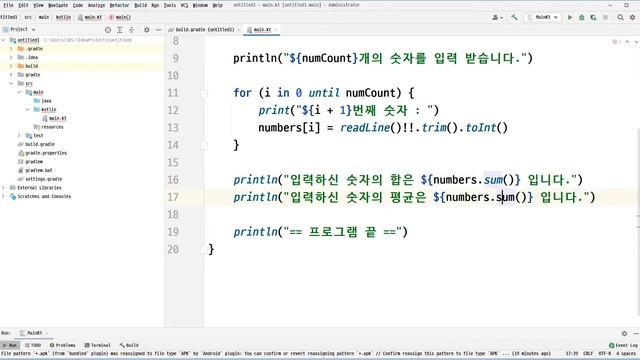Start debugging with the bug icon
The height and width of the screenshot is (360, 640).
tap(582, 17)
